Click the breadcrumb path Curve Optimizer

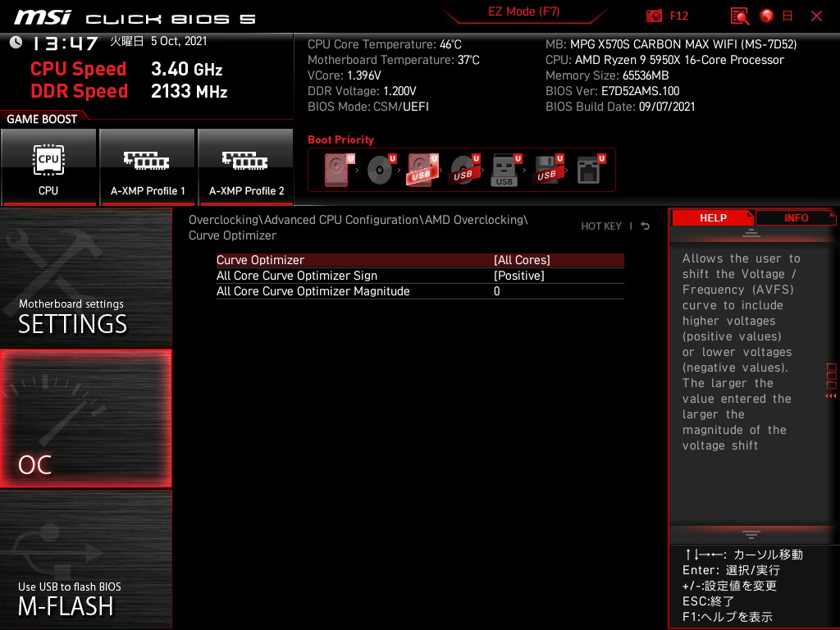tap(232, 235)
